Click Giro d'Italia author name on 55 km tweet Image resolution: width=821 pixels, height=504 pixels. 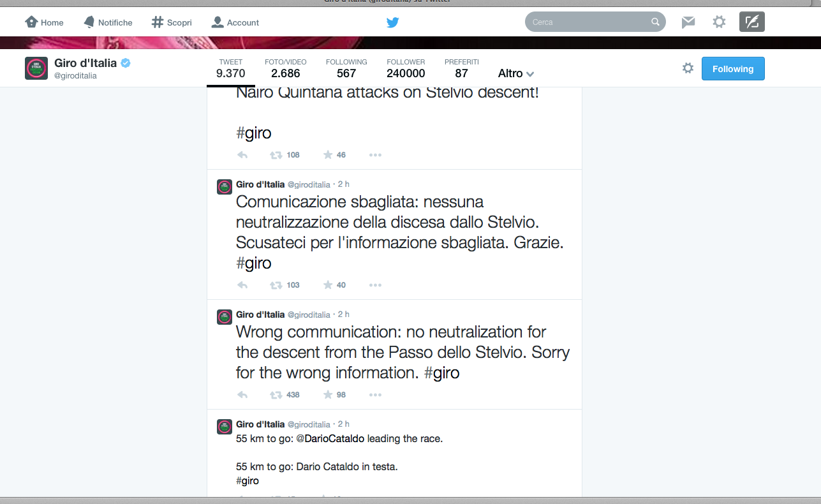[260, 424]
